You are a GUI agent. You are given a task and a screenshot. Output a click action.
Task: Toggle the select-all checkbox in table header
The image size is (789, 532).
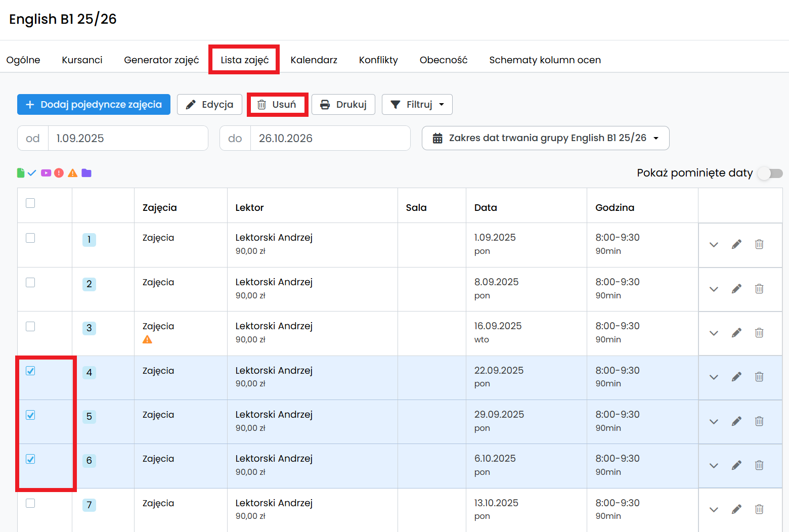click(30, 203)
